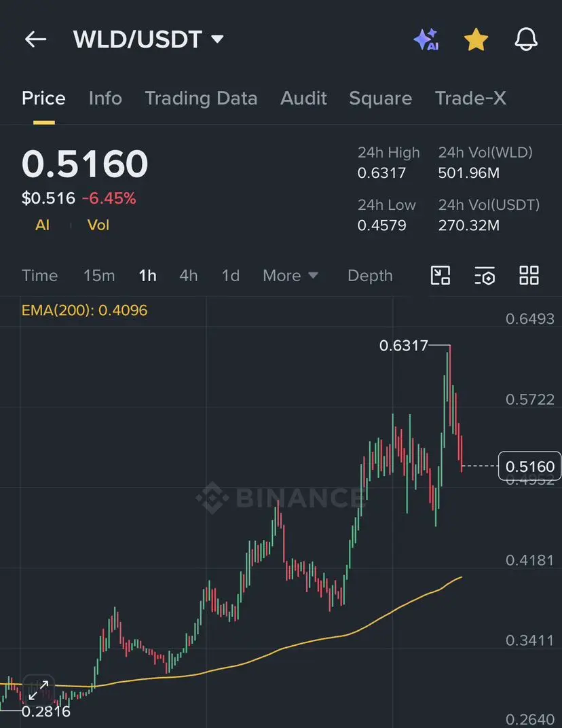The image size is (562, 728).
Task: Tap the AI indicator label
Action: 42,225
